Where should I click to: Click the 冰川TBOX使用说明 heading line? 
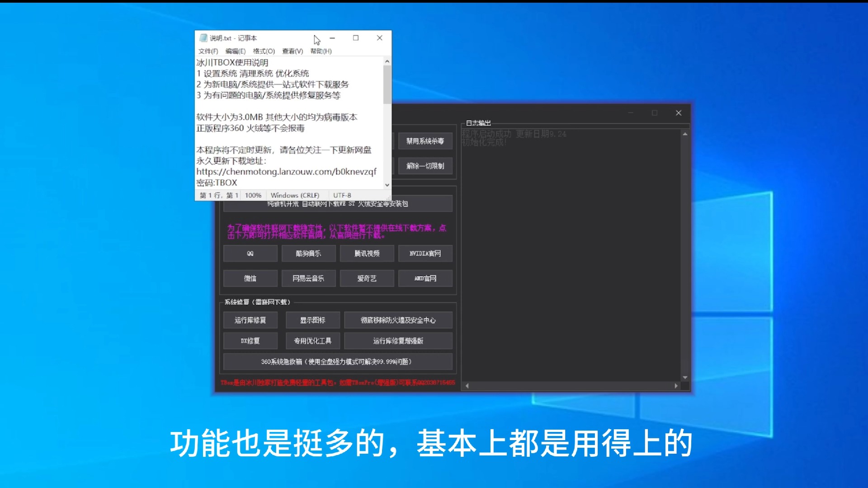(232, 62)
